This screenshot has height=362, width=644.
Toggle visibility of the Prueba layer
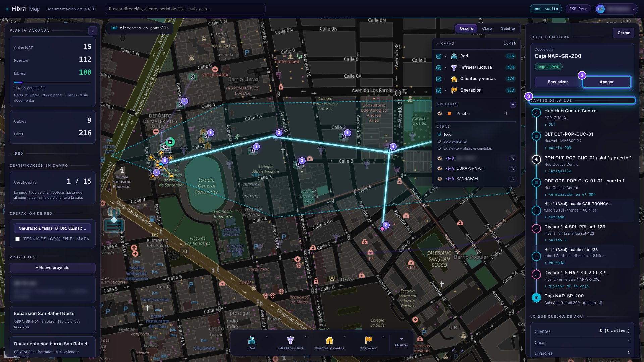click(440, 114)
